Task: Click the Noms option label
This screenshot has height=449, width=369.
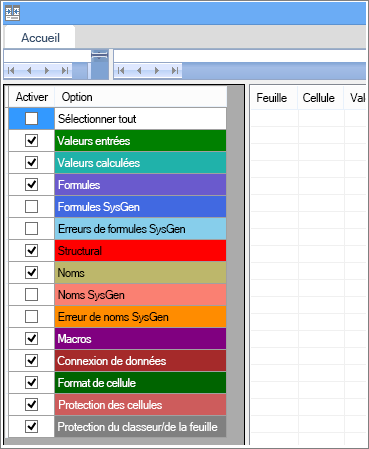Action: pyautogui.click(x=71, y=273)
